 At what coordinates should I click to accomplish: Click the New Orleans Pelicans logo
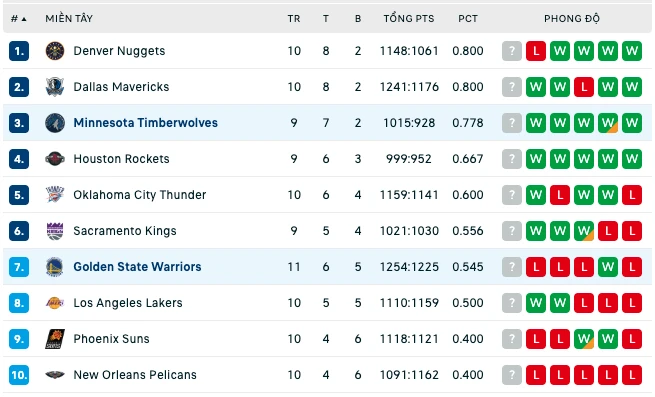coord(55,375)
